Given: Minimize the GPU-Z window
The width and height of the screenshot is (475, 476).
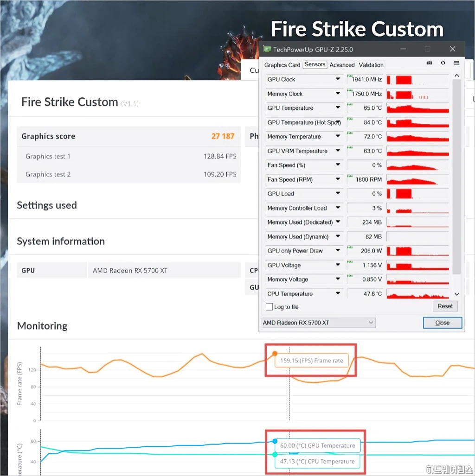Looking at the screenshot, I should 403,49.
